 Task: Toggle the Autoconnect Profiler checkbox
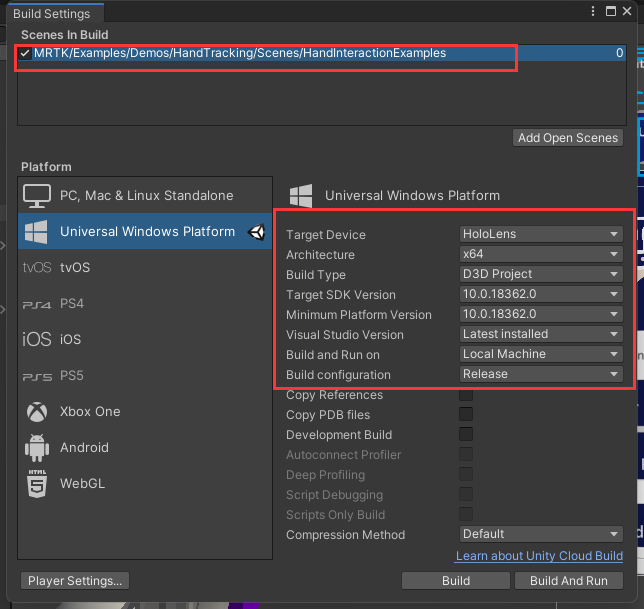[466, 454]
